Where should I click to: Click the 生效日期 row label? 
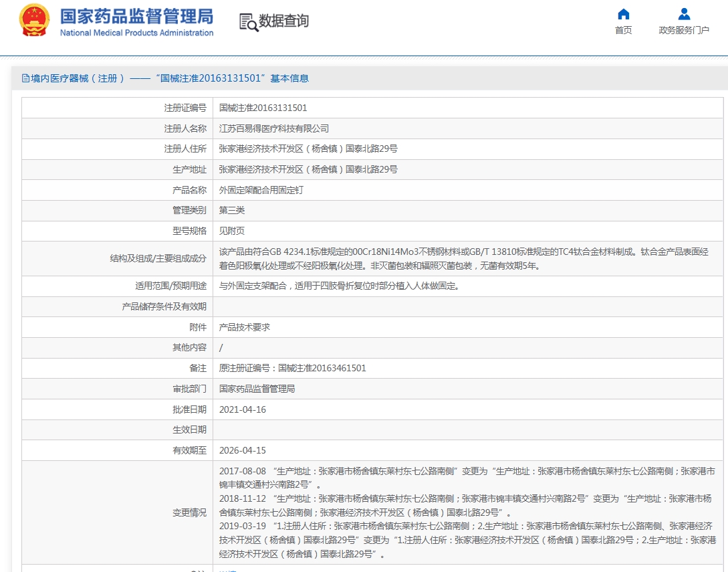coord(189,430)
